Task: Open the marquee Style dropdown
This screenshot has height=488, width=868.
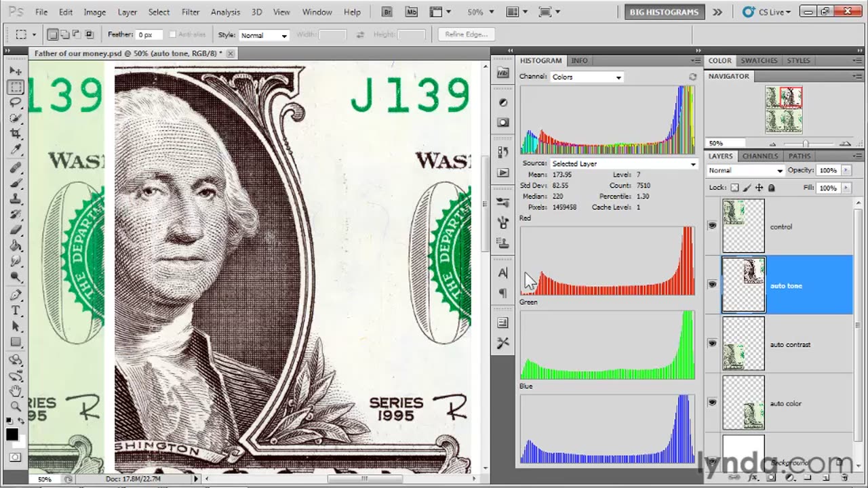Action: [x=264, y=35]
